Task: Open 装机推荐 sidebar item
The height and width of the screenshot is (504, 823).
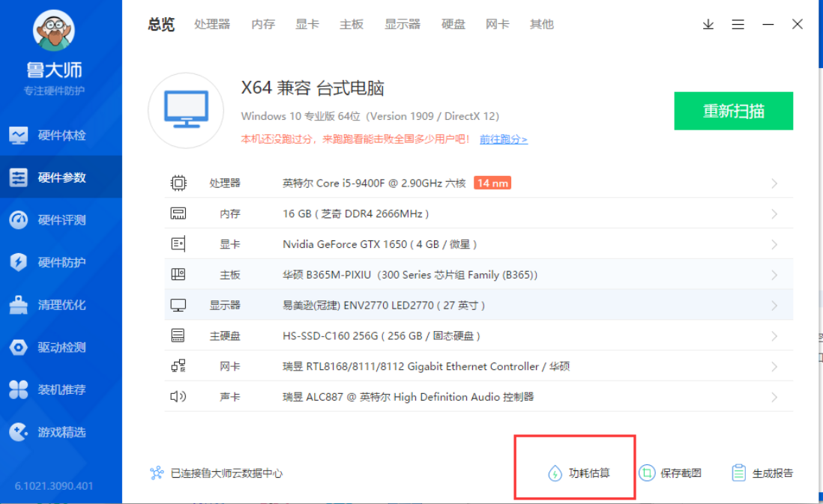Action: pos(61,390)
